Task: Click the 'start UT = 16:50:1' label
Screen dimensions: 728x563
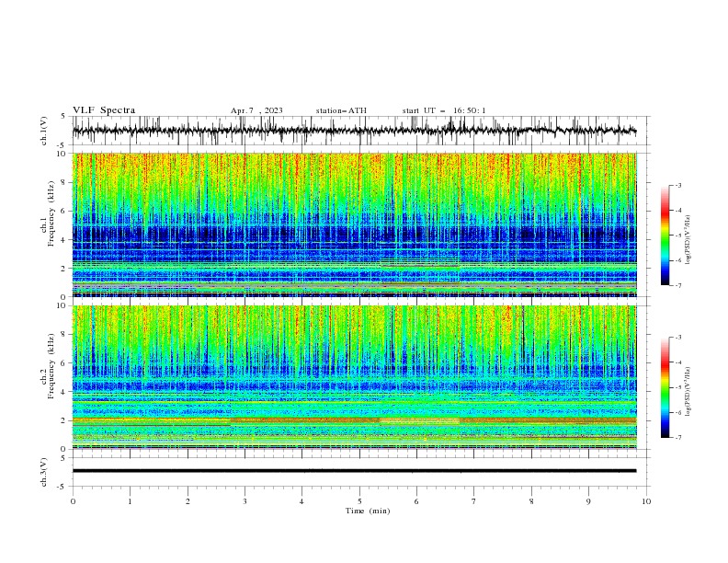Action: click(x=444, y=110)
